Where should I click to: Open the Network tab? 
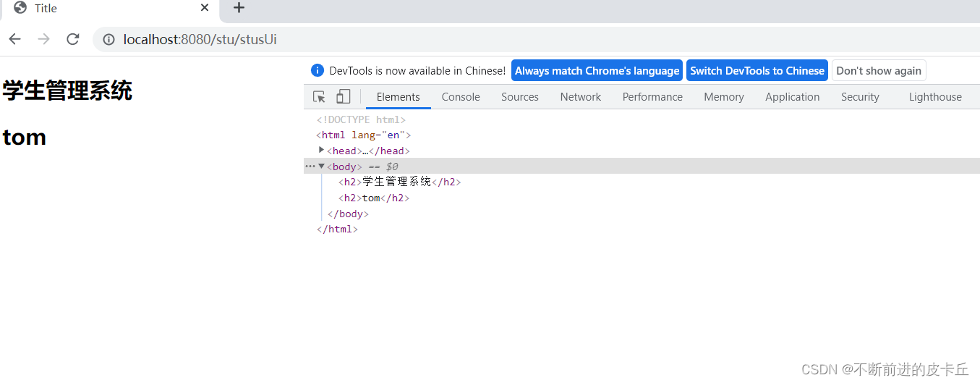581,97
